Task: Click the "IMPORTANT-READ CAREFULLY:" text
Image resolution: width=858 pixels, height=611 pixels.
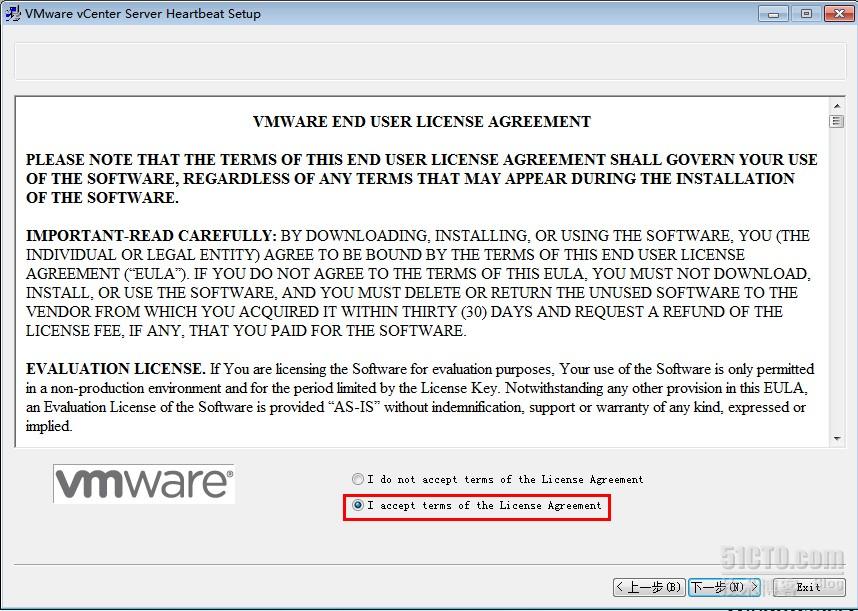Action: coord(152,236)
